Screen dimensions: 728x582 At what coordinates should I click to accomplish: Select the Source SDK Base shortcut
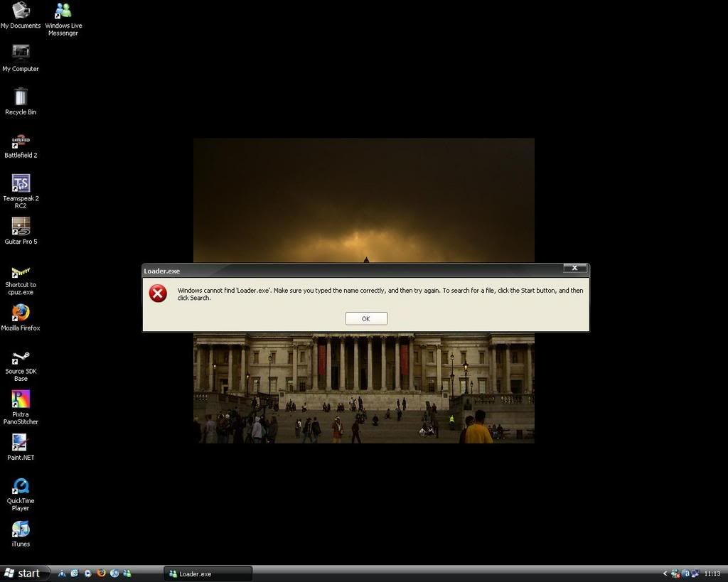tap(21, 357)
